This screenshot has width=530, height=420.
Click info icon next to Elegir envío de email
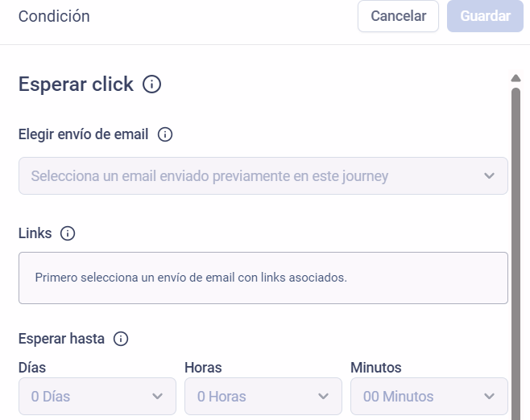(165, 135)
